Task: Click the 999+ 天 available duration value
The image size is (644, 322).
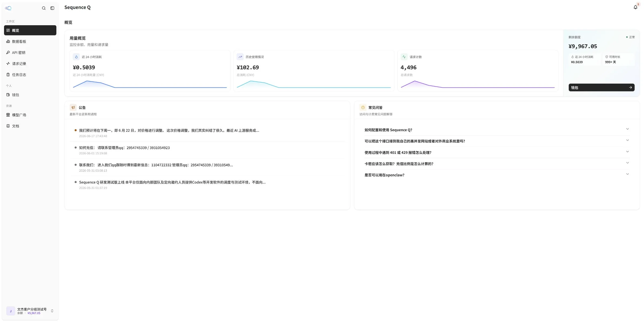Action: (x=610, y=62)
